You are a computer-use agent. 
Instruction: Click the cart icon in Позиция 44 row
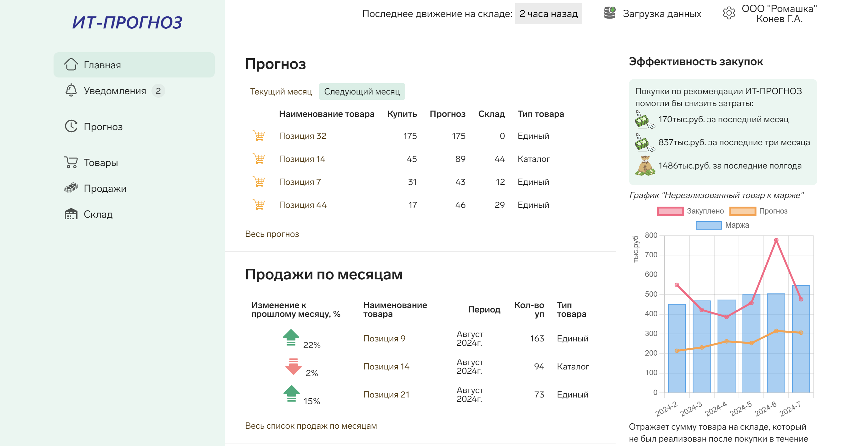point(259,204)
